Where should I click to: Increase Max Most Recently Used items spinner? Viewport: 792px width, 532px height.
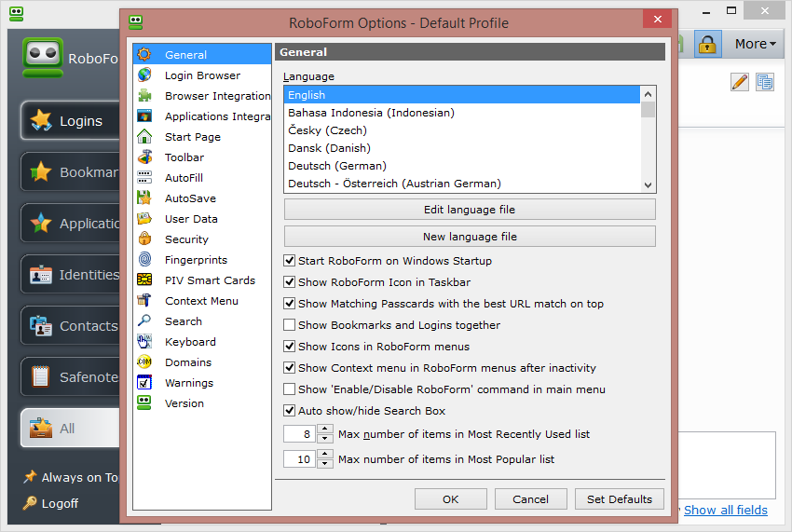point(325,430)
